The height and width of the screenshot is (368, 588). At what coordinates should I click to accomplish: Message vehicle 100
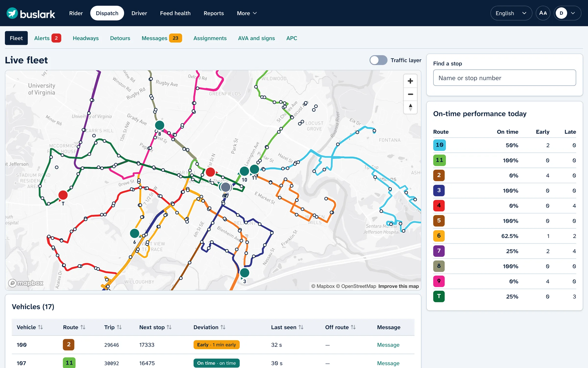[388, 345]
